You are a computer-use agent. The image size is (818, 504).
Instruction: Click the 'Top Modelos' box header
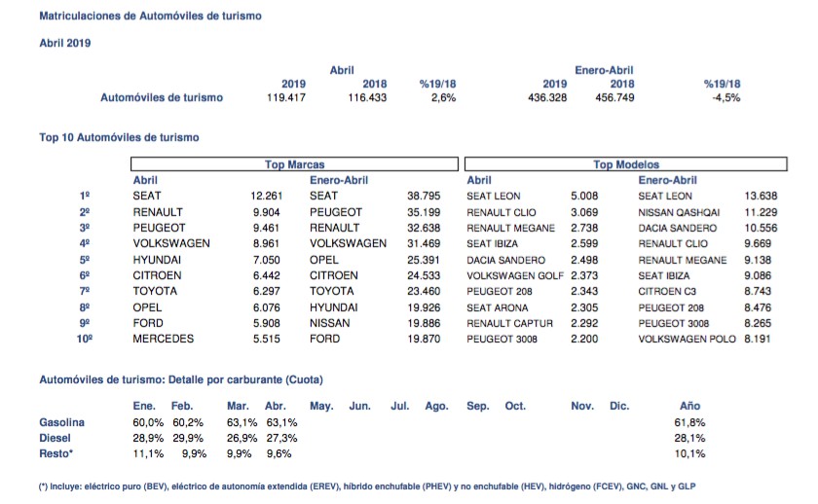tap(625, 164)
